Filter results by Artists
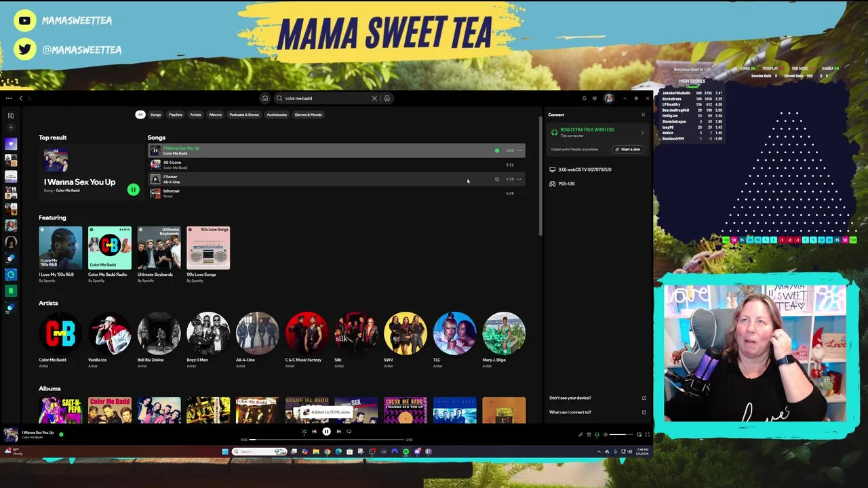Screen dimensions: 868x488 click(195, 115)
